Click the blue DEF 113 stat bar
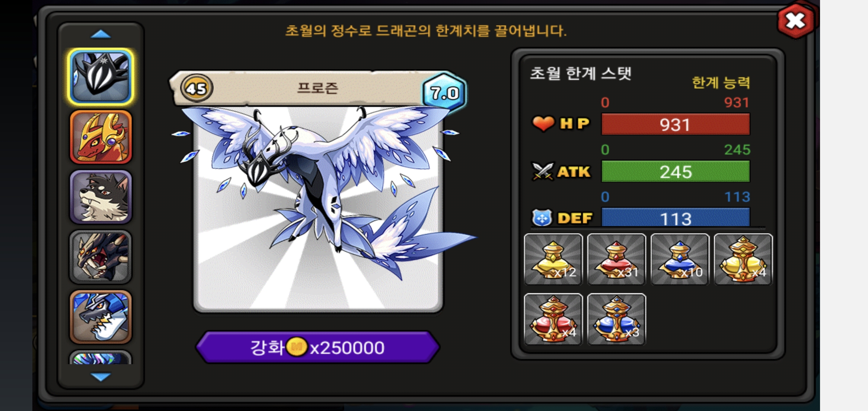The width and height of the screenshot is (868, 411). click(x=675, y=218)
